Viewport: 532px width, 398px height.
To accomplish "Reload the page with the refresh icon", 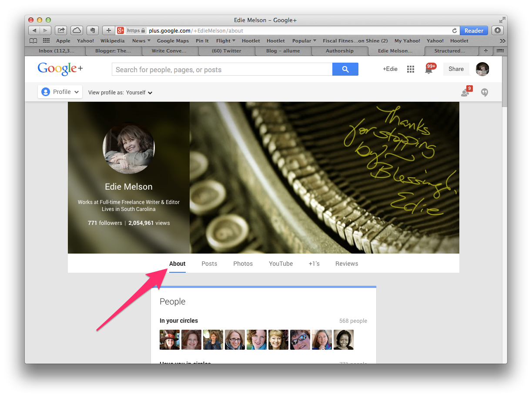I will [x=455, y=30].
